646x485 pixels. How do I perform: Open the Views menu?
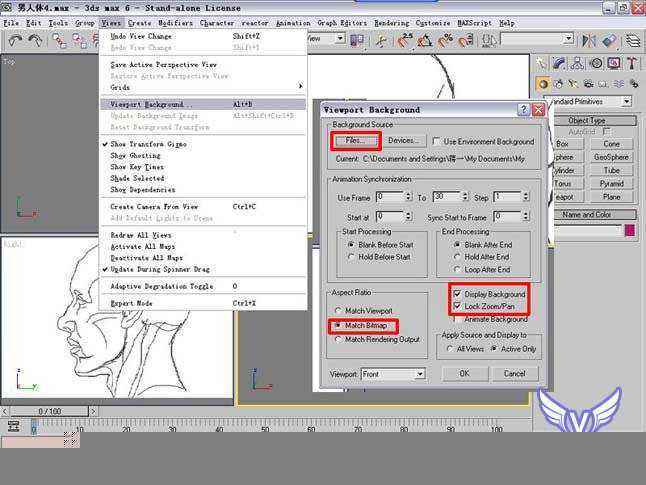111,23
